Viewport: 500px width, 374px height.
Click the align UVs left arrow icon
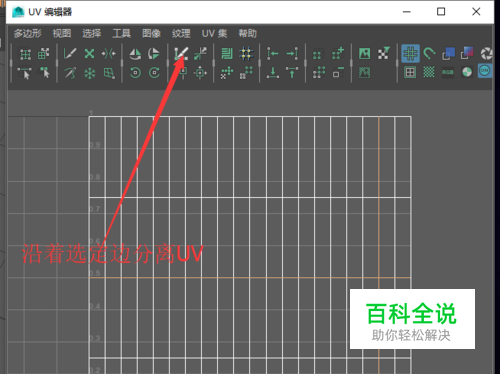272,53
